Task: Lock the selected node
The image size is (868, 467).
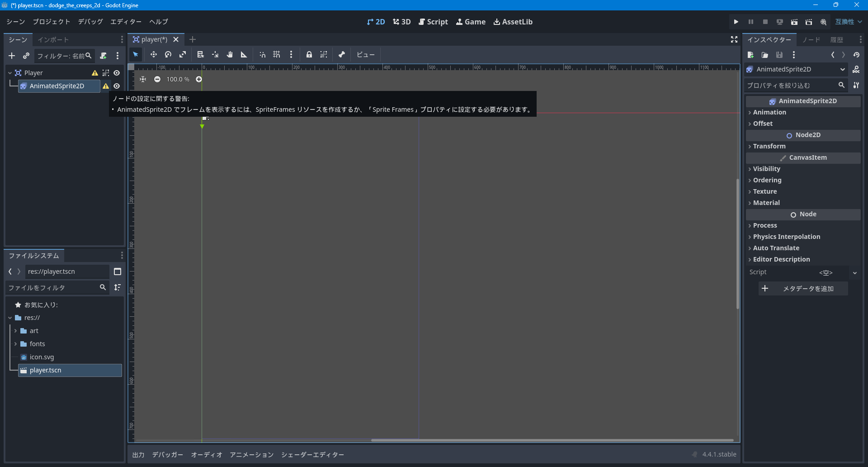Action: 309,55
